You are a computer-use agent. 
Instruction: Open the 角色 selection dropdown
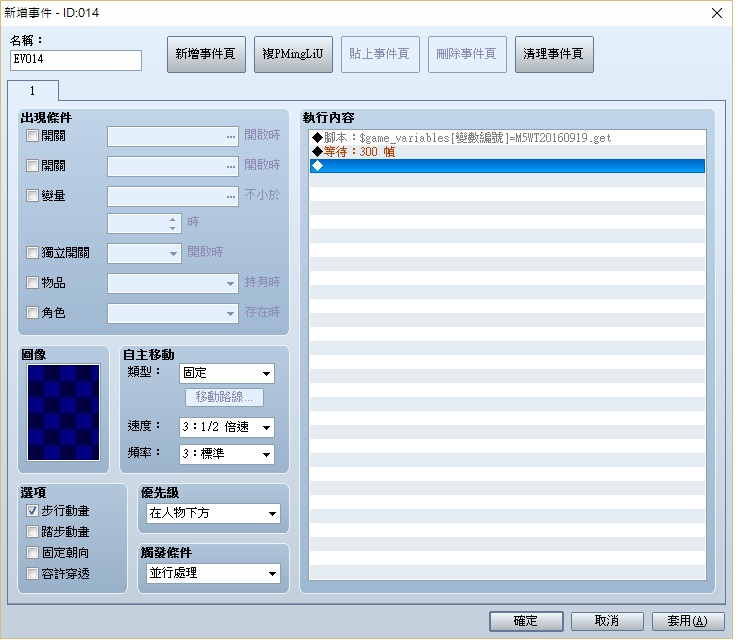coord(173,313)
